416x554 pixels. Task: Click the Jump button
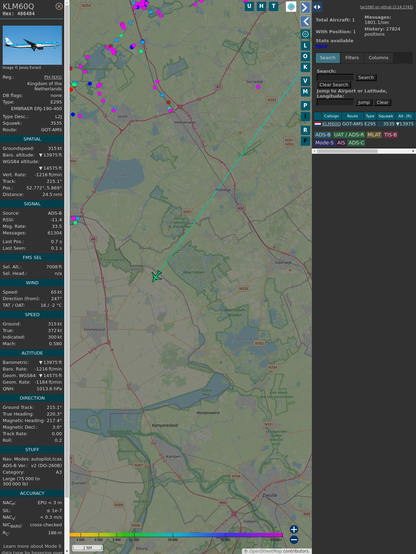(x=364, y=102)
